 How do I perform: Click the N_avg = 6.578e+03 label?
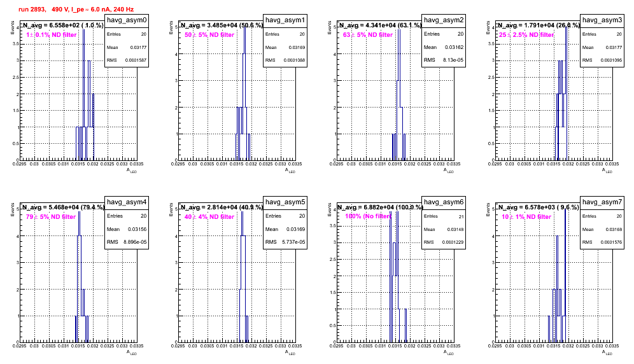point(538,207)
